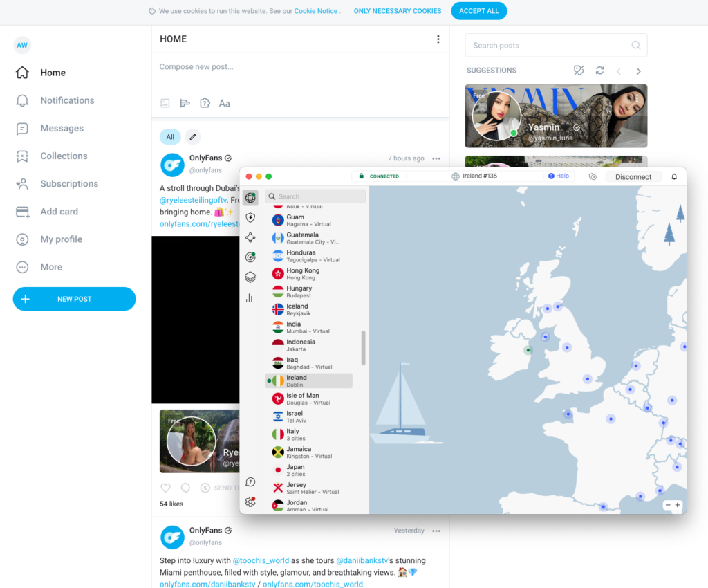Click the send tip dollar icon
This screenshot has height=588, width=708.
coord(205,488)
